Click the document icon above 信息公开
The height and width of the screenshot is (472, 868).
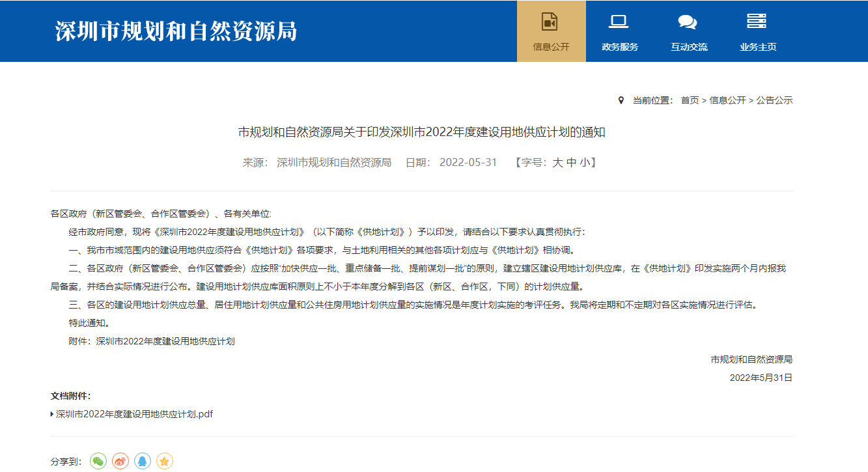(550, 21)
